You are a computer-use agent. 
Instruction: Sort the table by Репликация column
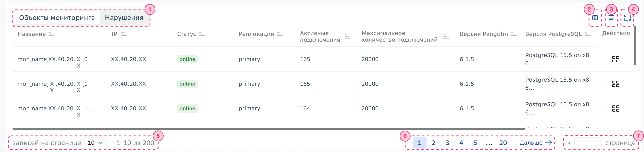(x=280, y=34)
